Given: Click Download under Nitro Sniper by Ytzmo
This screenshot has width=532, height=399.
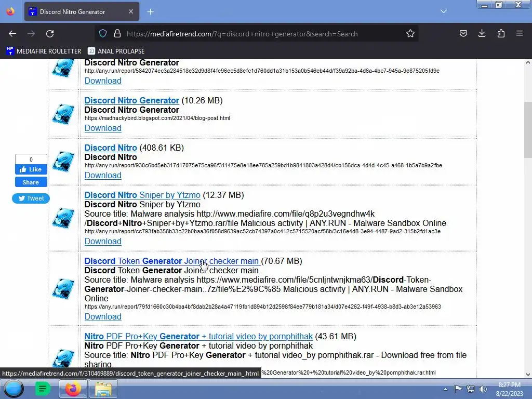Looking at the screenshot, I should [103, 241].
